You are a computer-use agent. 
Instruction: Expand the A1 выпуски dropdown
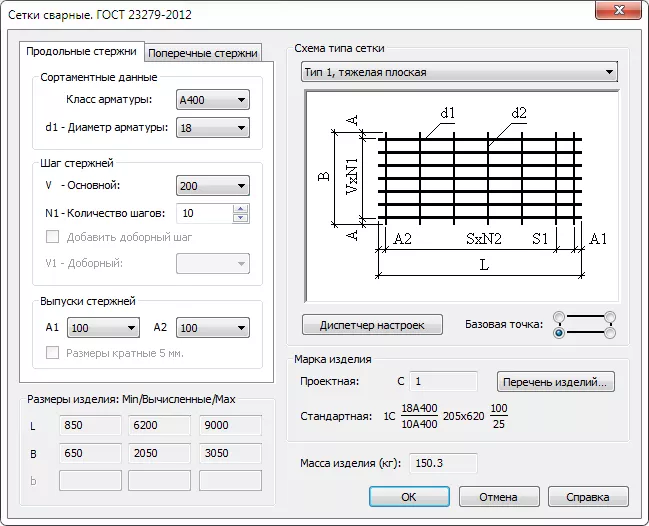point(104,328)
